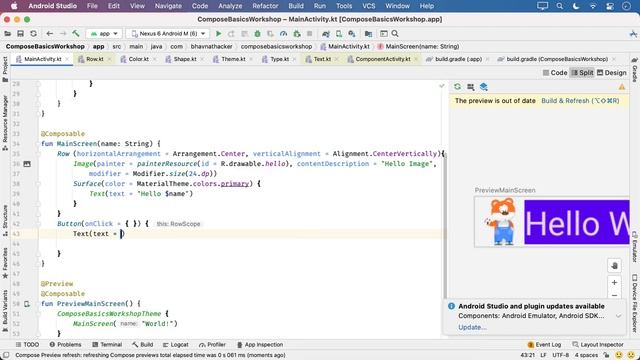Click the PreviewMainScreen preview image
Screen dimensions: 640x360
coord(551,222)
